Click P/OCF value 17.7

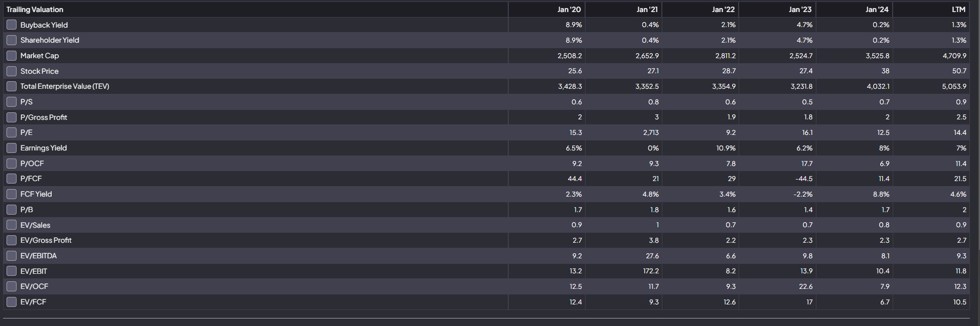(x=806, y=164)
